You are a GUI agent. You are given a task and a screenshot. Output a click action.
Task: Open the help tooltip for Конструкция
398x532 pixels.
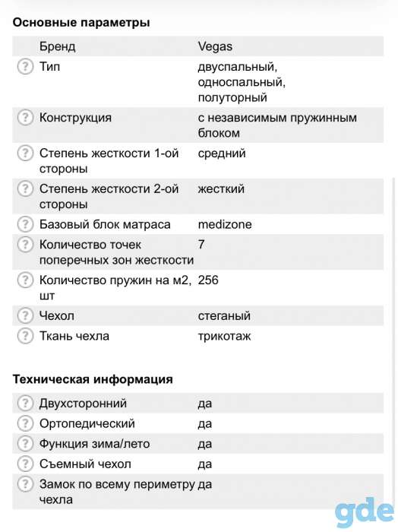click(x=25, y=117)
